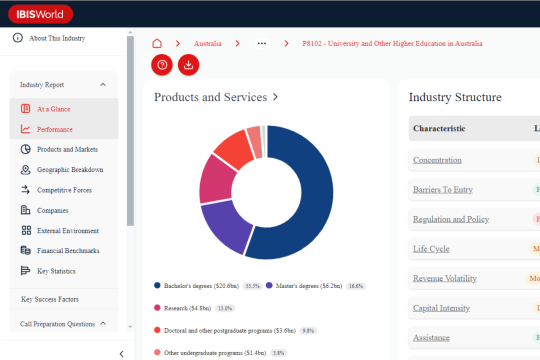
Task: Collapse the Industry Report section
Action: 103,84
